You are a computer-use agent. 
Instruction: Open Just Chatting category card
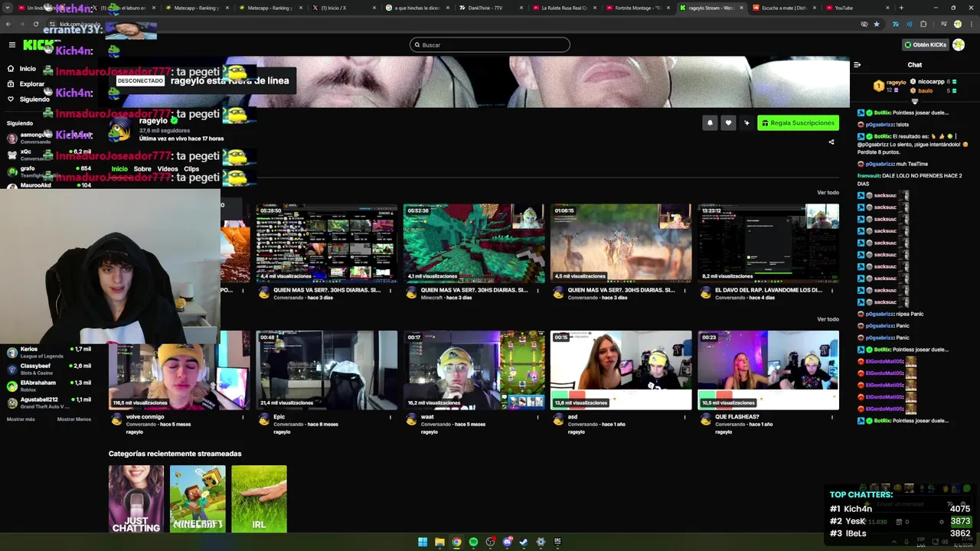[x=136, y=499]
